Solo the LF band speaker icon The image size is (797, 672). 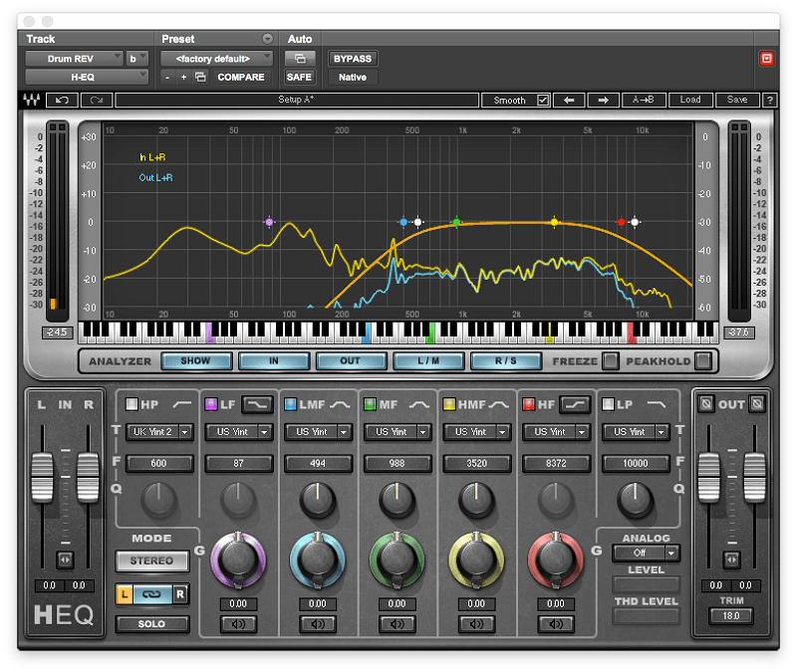238,624
